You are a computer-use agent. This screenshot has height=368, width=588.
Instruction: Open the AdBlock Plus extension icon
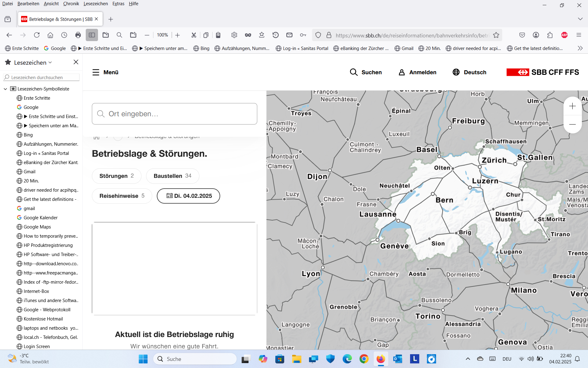tap(564, 35)
